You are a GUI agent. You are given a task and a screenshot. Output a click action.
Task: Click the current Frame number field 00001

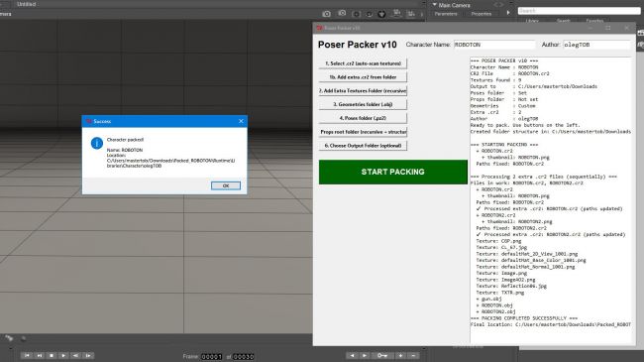click(211, 357)
